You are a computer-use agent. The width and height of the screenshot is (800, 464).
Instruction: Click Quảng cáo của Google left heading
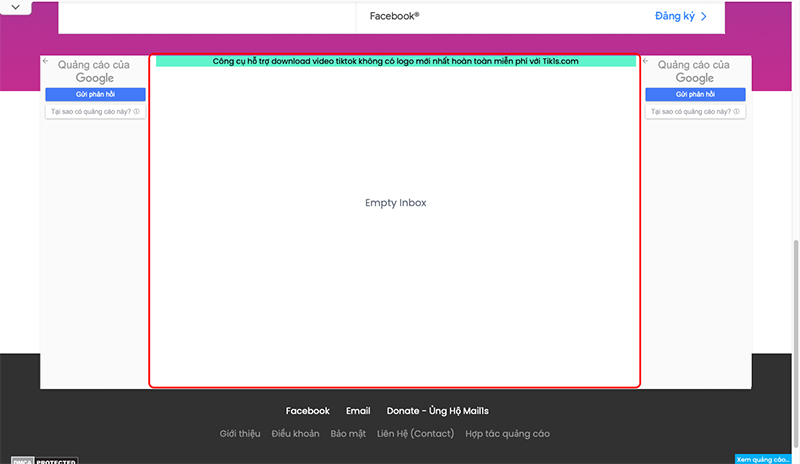tap(94, 71)
